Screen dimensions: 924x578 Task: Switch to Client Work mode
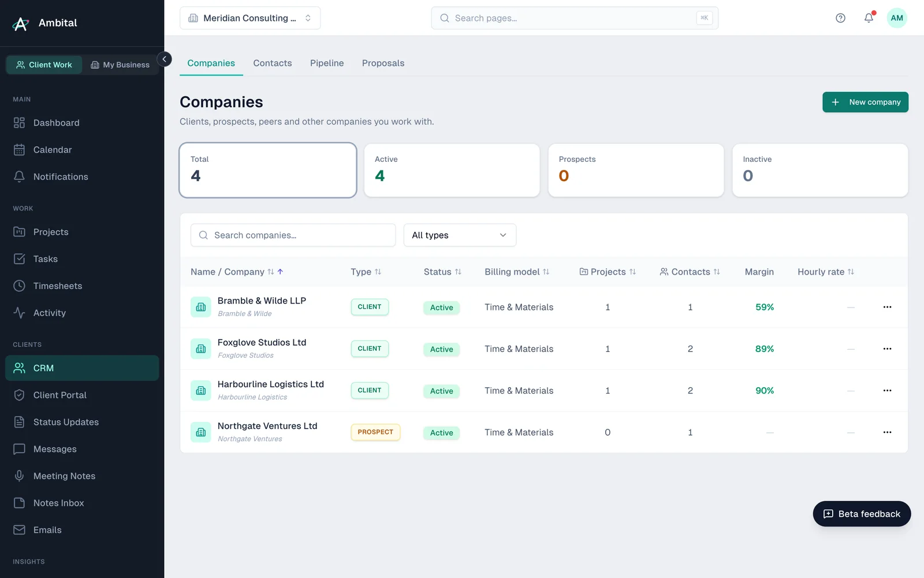coord(44,65)
